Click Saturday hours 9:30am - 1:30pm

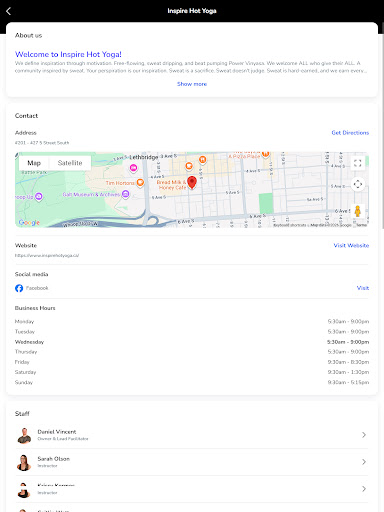click(x=348, y=372)
